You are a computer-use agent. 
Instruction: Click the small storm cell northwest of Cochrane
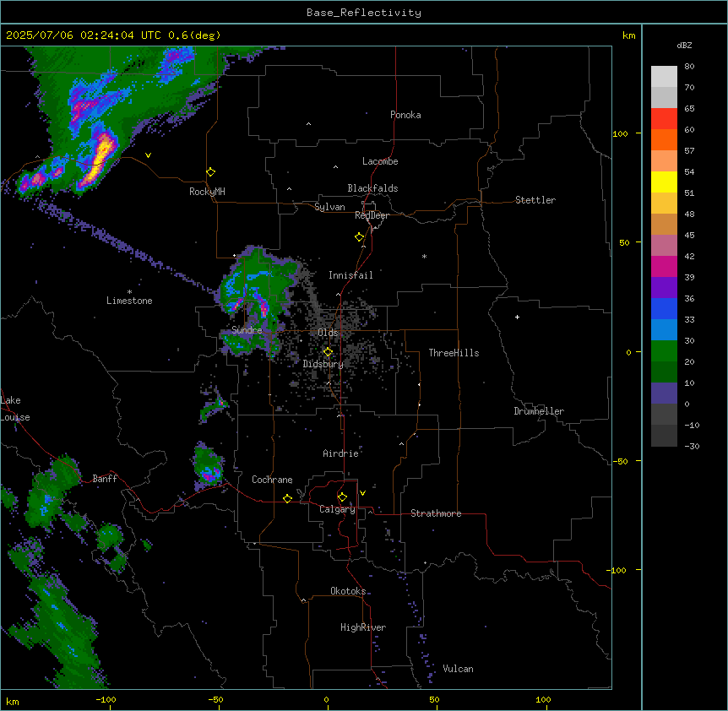(208, 466)
